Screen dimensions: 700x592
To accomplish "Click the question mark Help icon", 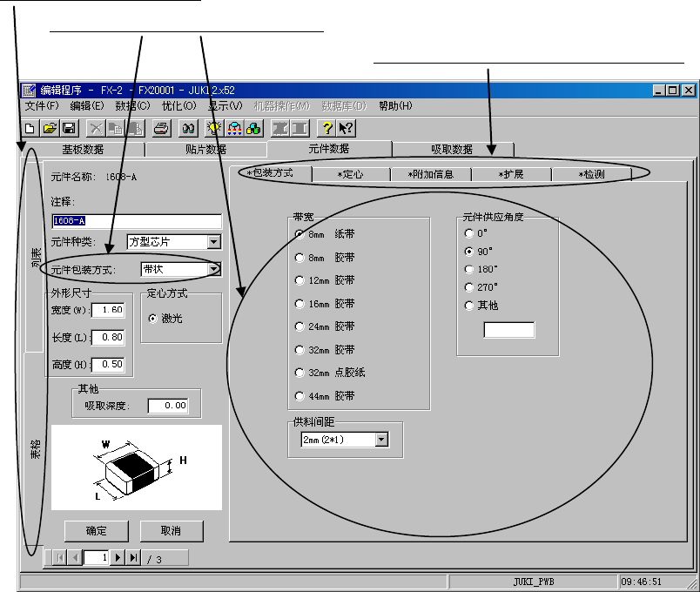I will pos(326,128).
